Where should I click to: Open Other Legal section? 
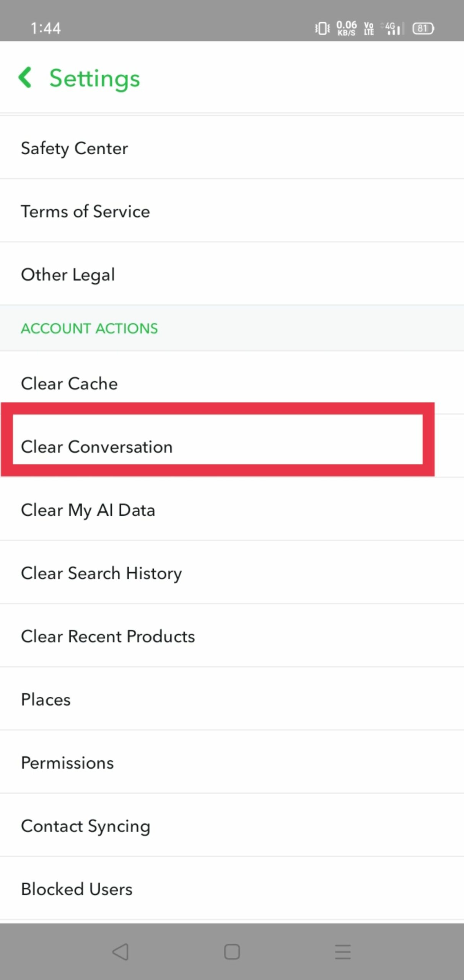[x=68, y=274]
